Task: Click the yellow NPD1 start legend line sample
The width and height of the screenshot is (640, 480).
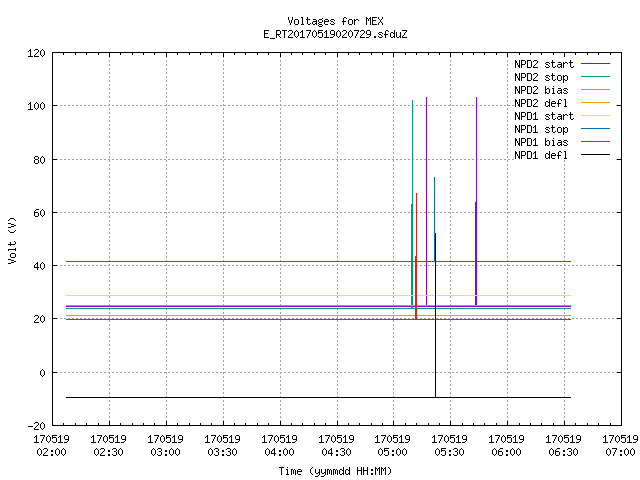Action: click(x=595, y=116)
